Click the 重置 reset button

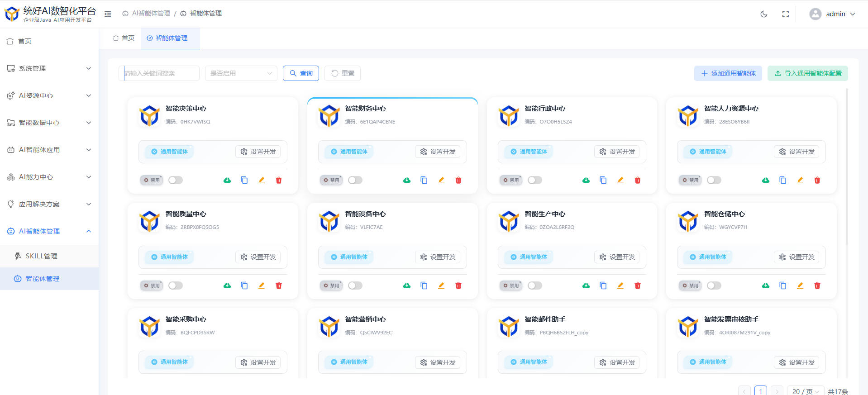[343, 73]
